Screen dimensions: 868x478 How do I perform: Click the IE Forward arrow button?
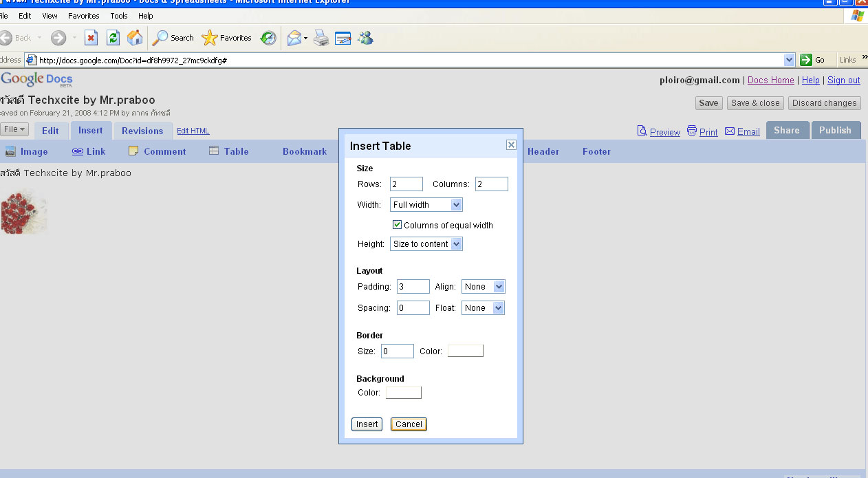point(58,38)
